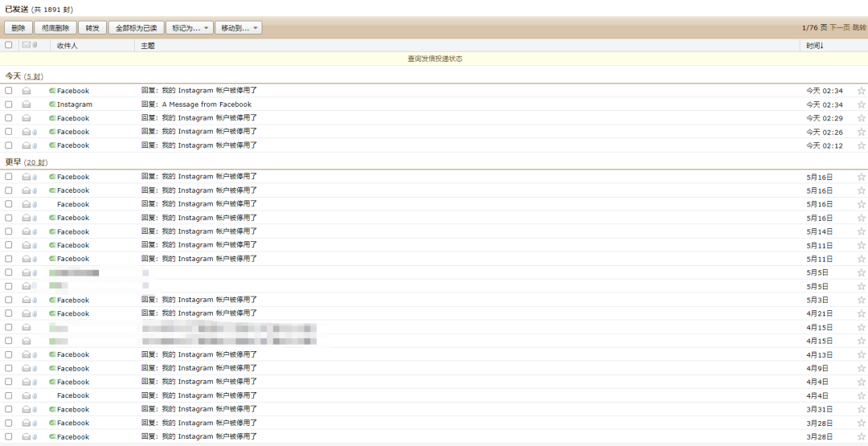The image size is (868, 446).
Task: Click envelope status icon in column header
Action: click(26, 45)
